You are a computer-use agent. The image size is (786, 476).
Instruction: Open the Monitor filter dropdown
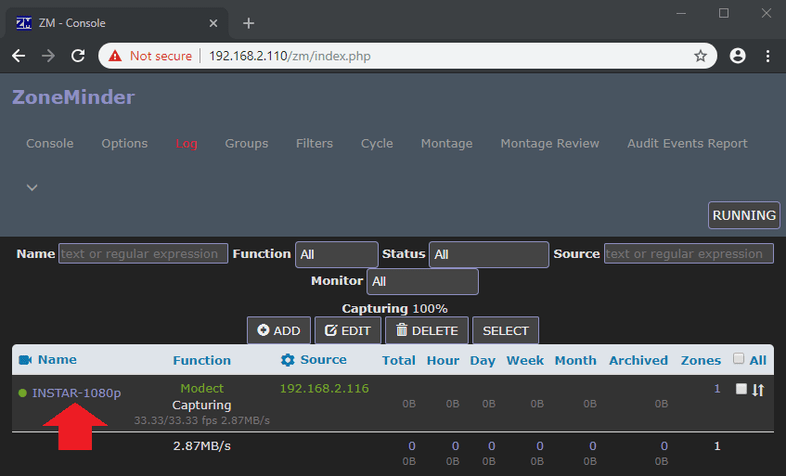click(x=422, y=282)
